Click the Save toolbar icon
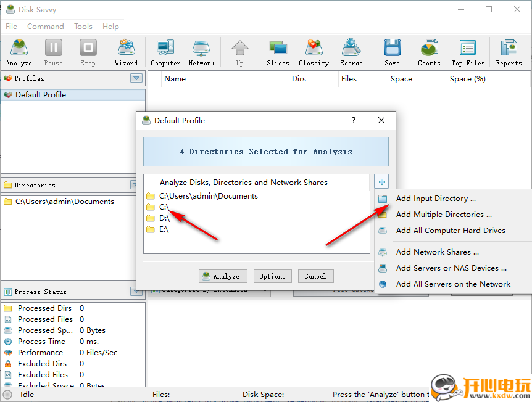The height and width of the screenshot is (402, 532). click(392, 52)
